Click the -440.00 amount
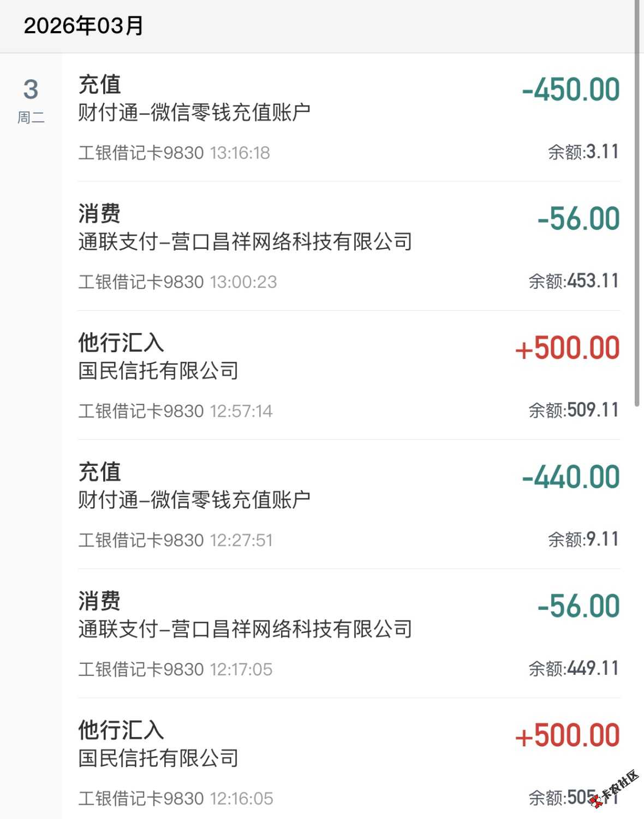The height and width of the screenshot is (819, 644). point(570,477)
